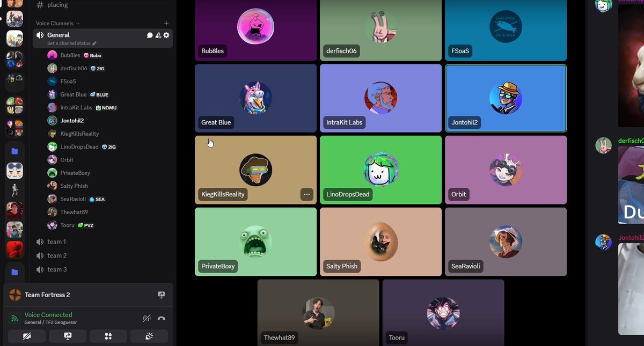This screenshot has height=346, width=644.
Task: Click Set a channel status
Action: click(69, 42)
